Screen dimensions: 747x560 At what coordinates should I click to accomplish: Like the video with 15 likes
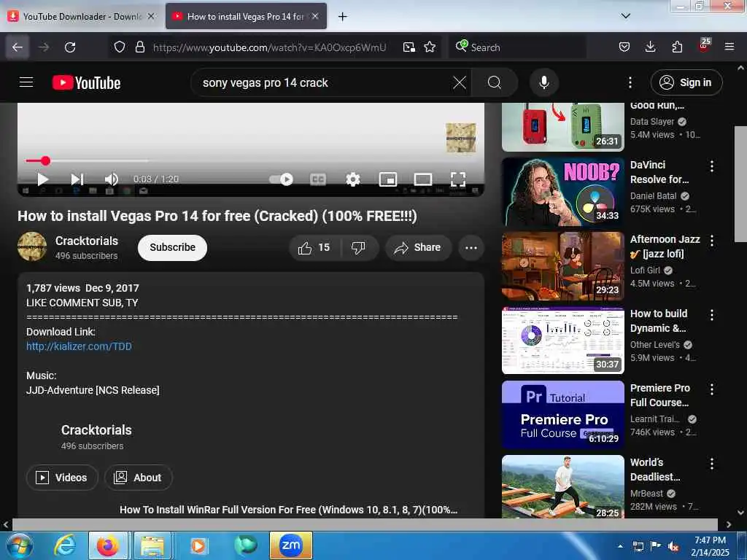[x=314, y=248]
